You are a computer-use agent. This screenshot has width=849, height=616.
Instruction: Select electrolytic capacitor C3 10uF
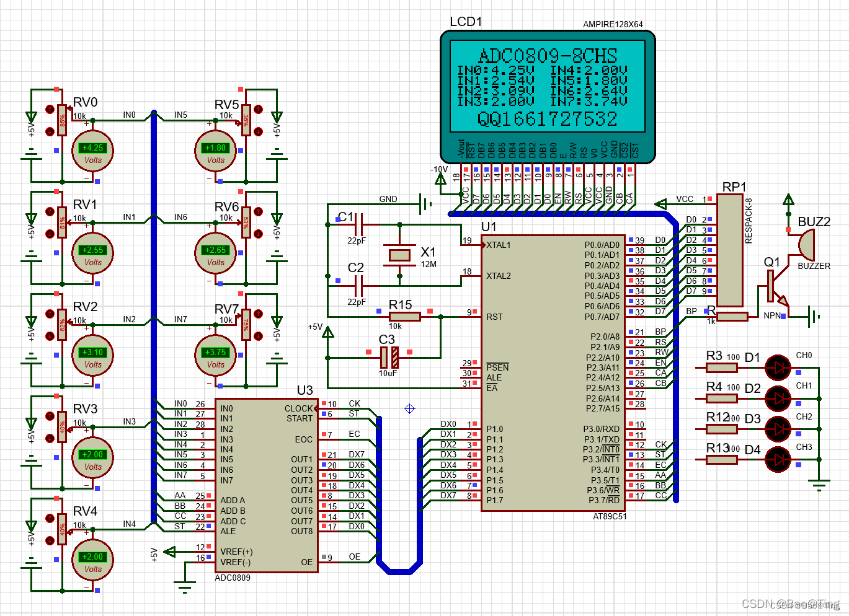pos(389,358)
